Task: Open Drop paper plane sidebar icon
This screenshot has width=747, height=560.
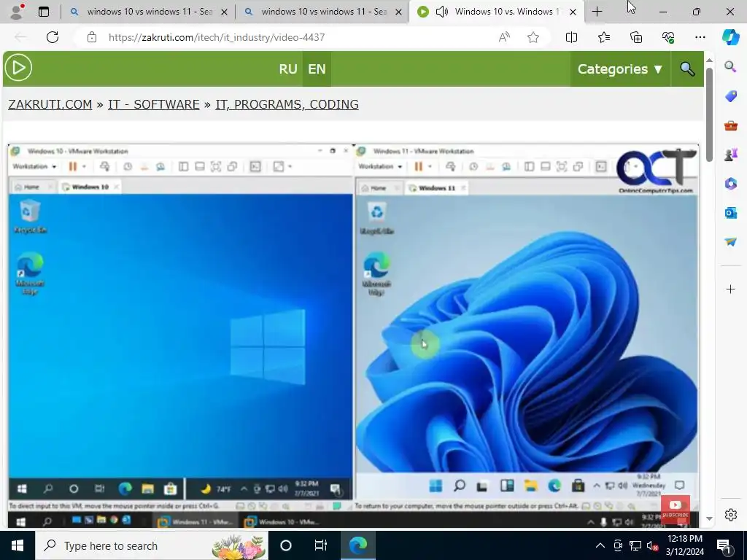Action: click(730, 242)
